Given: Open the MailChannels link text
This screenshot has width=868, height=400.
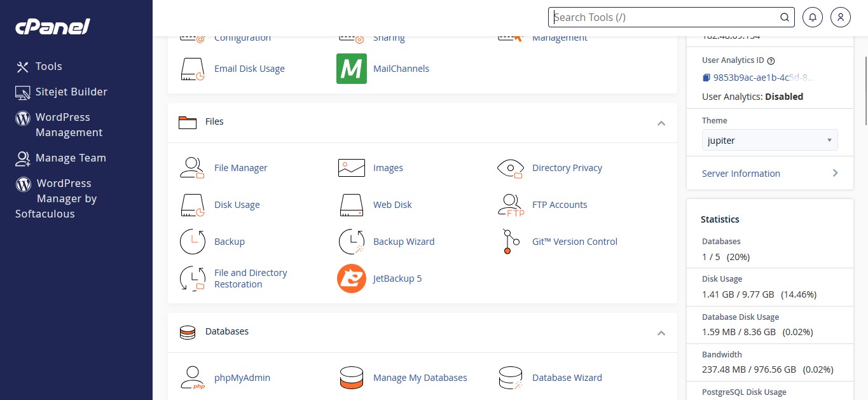Looking at the screenshot, I should click(x=401, y=69).
